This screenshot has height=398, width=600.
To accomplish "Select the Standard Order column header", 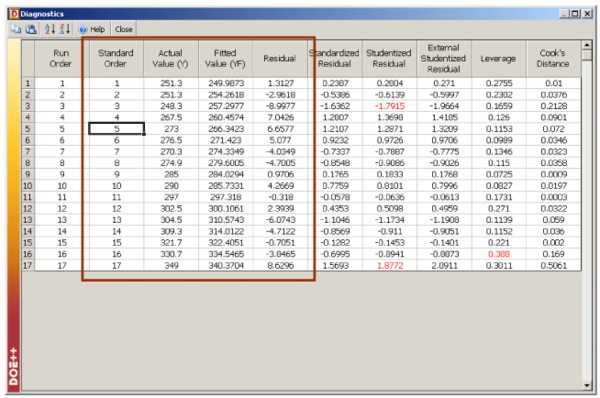I will pos(116,59).
